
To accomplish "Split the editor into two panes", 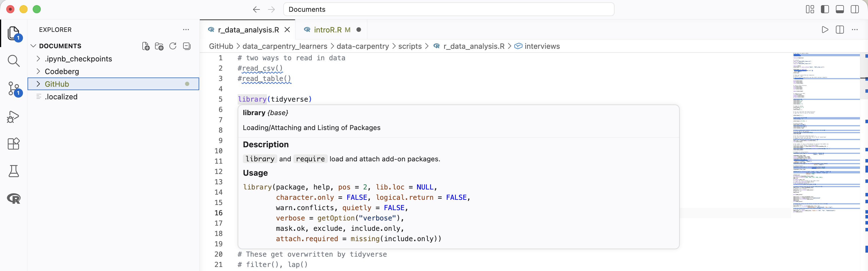I will pyautogui.click(x=839, y=30).
